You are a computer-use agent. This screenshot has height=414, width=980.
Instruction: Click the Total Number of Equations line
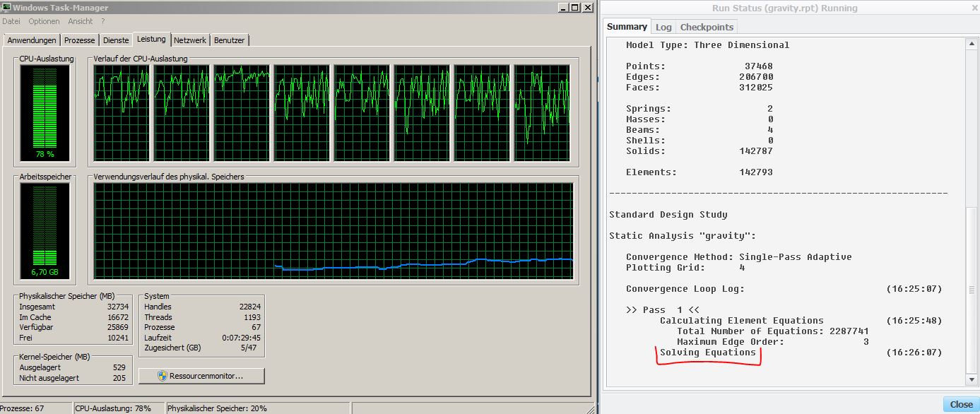coord(772,331)
